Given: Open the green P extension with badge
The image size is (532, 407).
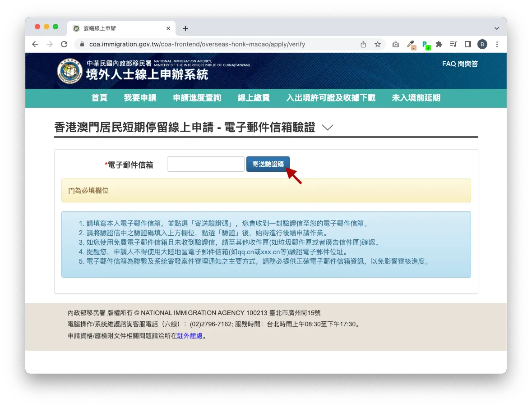Looking at the screenshot, I should 426,45.
